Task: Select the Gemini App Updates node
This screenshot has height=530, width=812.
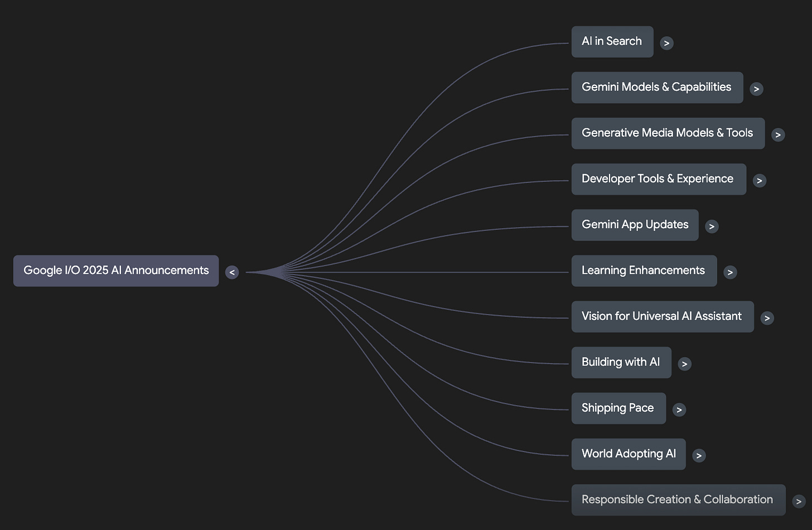Action: (x=635, y=225)
